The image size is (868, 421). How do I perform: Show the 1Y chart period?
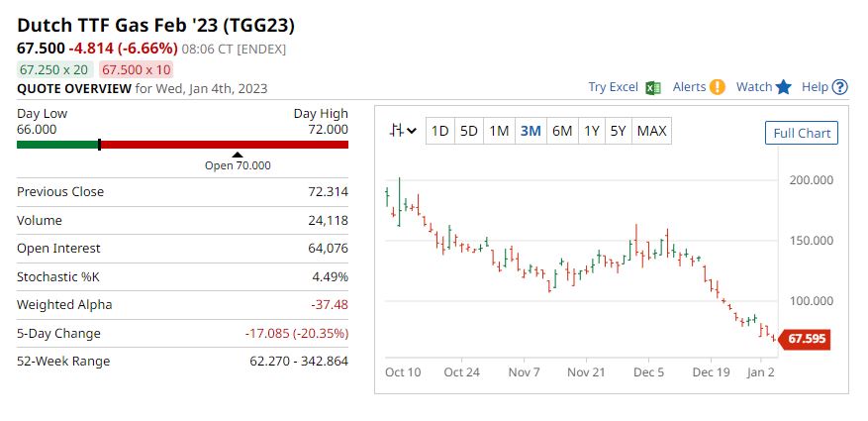coord(591,132)
